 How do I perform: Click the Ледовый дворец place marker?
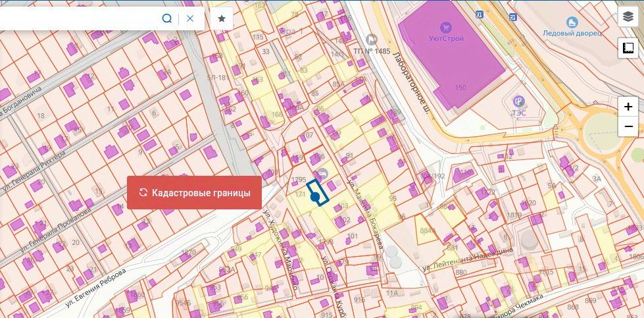click(x=572, y=22)
